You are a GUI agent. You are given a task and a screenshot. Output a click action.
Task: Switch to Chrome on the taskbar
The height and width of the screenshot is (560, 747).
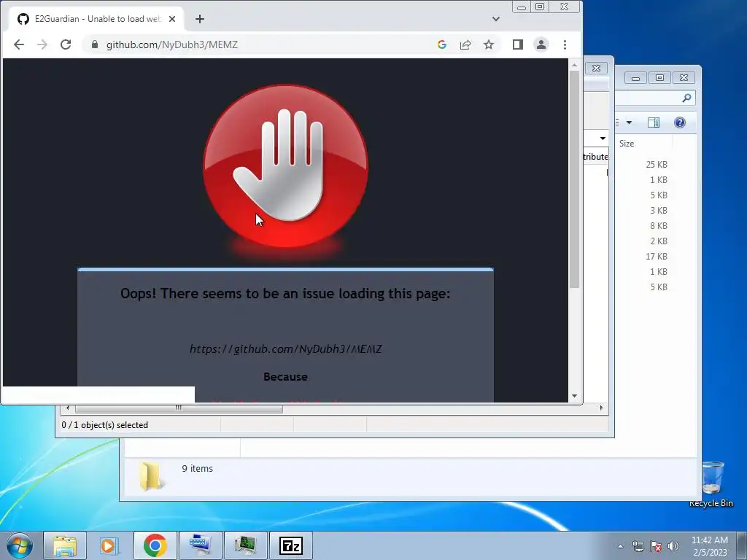[x=155, y=545]
